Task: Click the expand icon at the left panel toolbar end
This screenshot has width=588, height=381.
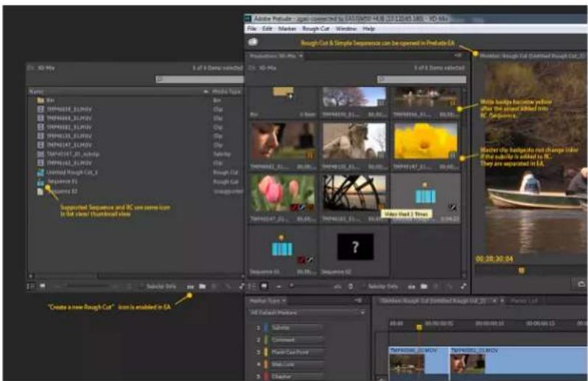Action: pos(242,286)
